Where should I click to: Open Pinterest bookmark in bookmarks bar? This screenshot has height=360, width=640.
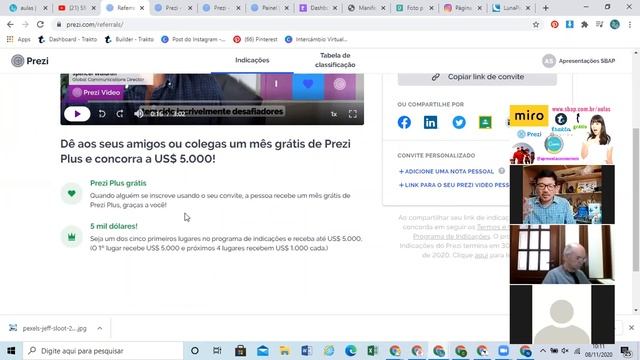point(255,40)
